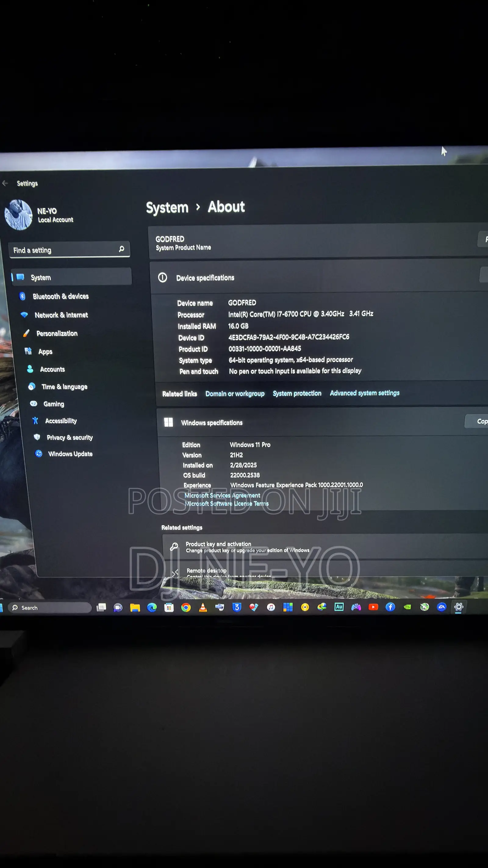Open YouTube from the taskbar
This screenshot has height=868, width=488.
(373, 607)
